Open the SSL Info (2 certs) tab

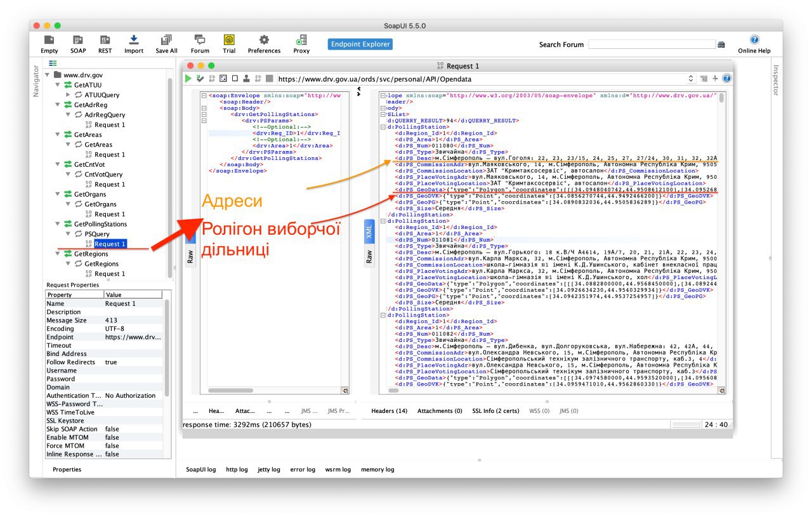coord(495,411)
